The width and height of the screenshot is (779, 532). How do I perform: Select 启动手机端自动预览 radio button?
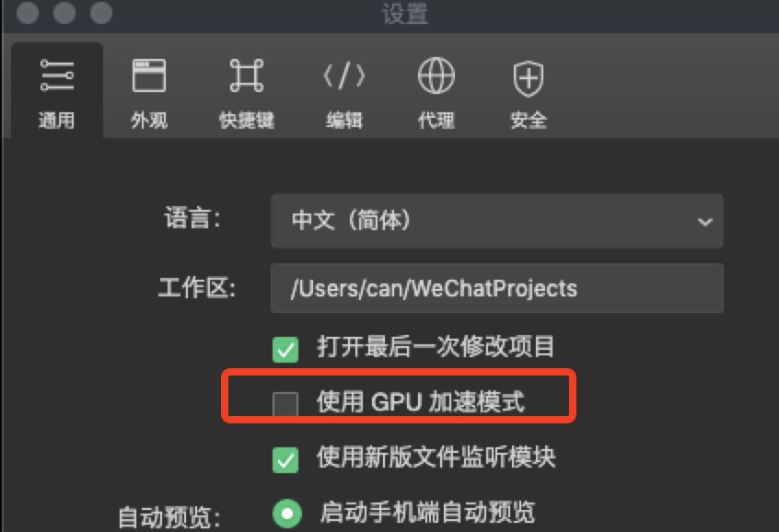point(287,513)
